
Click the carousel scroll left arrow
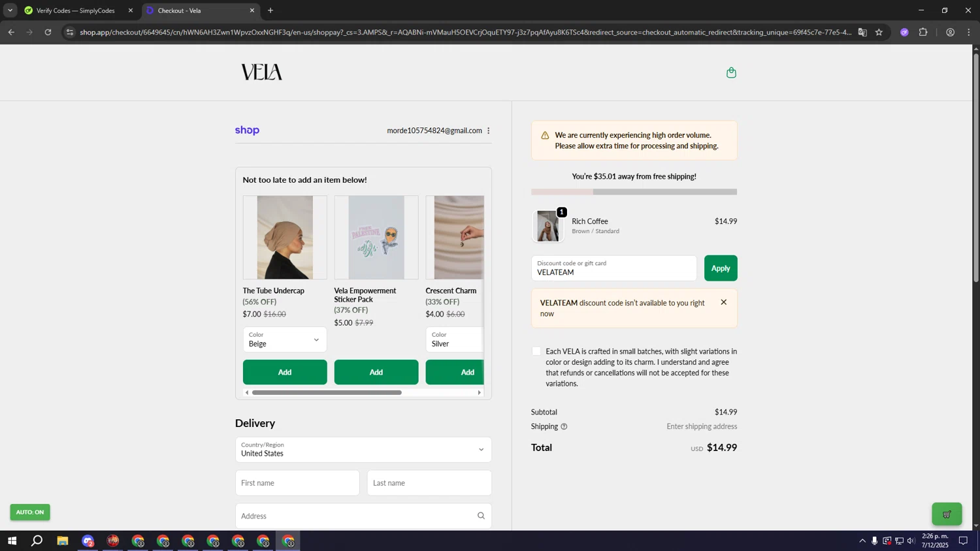pos(246,392)
